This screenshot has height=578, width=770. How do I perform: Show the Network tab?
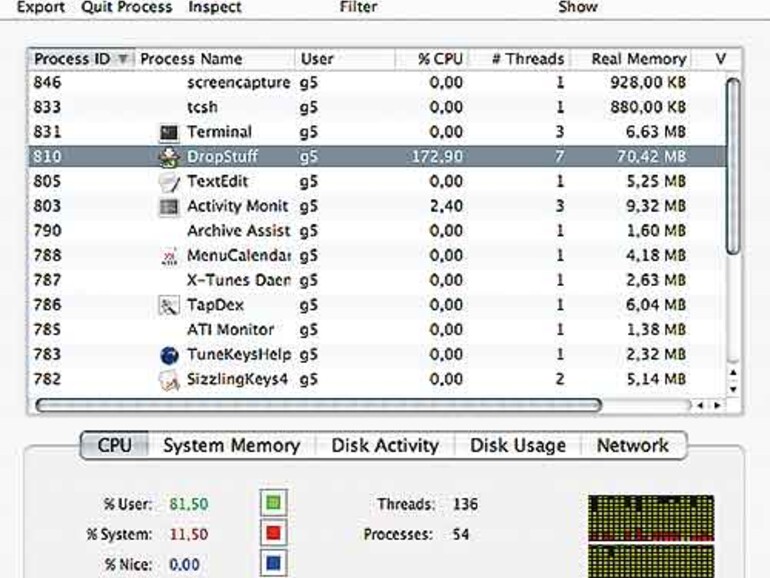(x=632, y=446)
